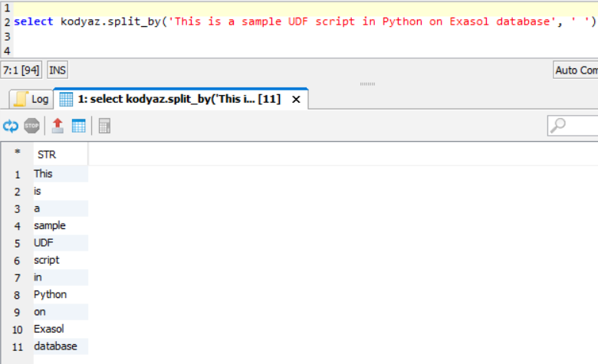Click the export results red arrow icon

58,126
